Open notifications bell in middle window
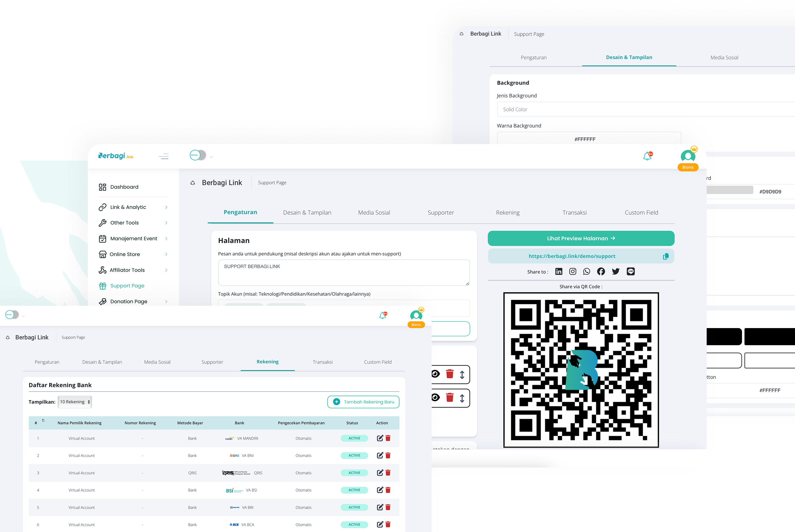The image size is (795, 532). [x=647, y=156]
